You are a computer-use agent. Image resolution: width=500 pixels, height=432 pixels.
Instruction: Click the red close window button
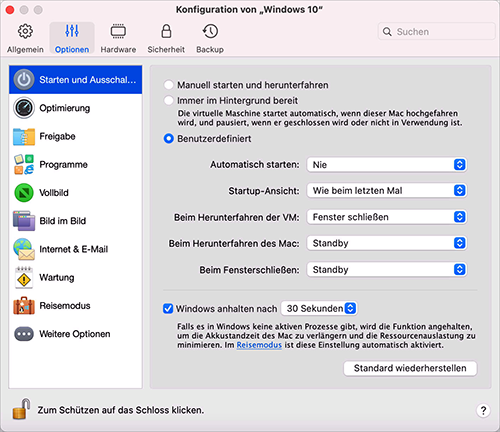pyautogui.click(x=10, y=10)
